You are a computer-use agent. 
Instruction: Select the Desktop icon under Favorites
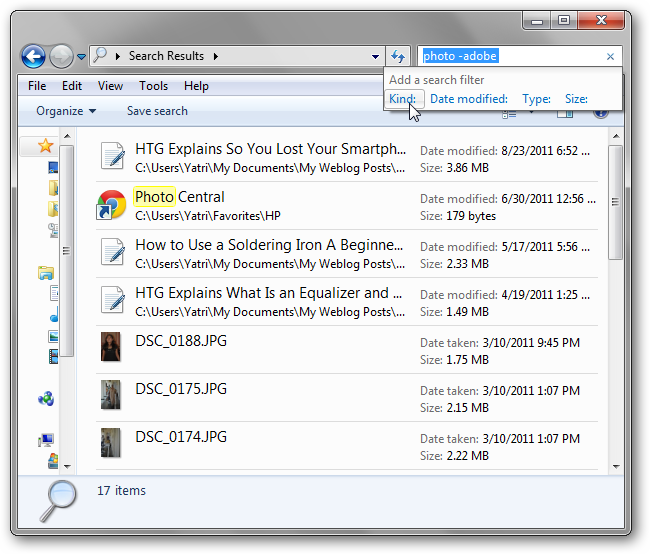[x=53, y=167]
